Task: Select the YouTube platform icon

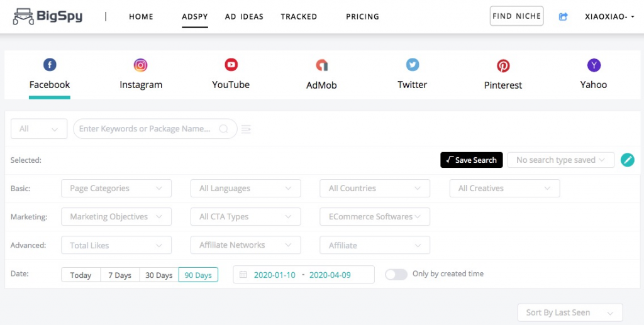Action: 231,65
